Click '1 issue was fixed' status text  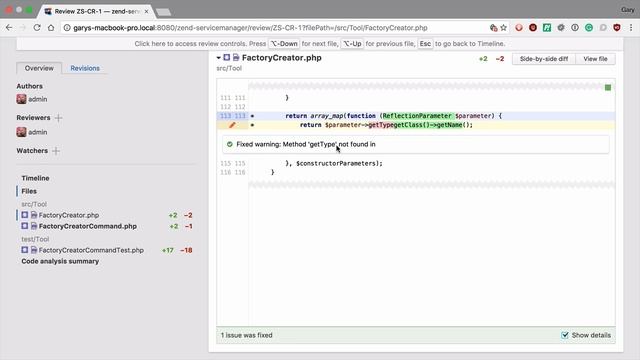[247, 335]
